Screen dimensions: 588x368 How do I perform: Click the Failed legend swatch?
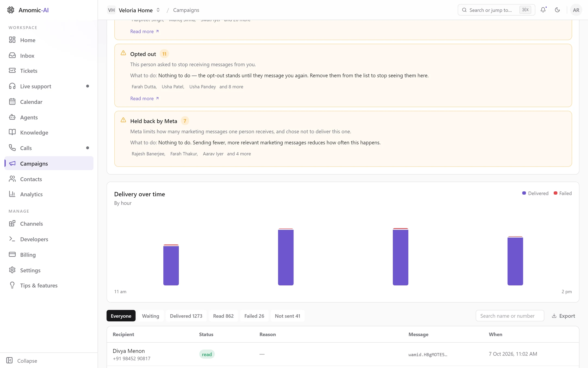(x=555, y=193)
